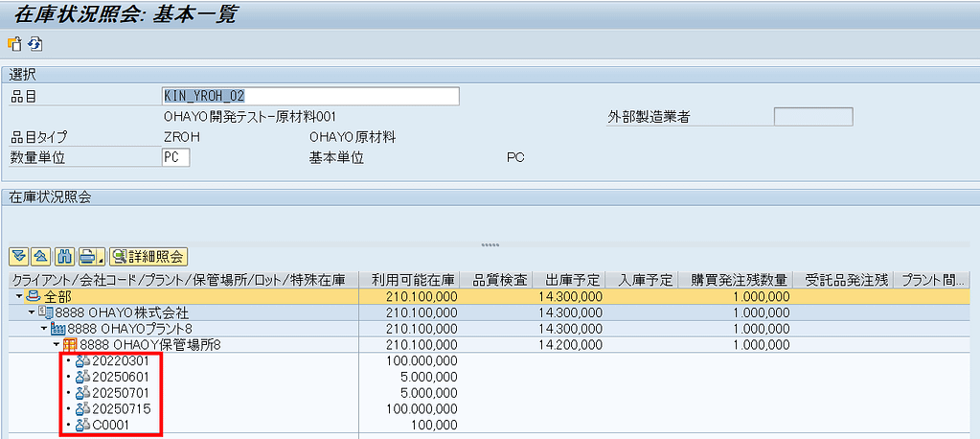Click the batch icon beside C0001
This screenshot has width=980, height=439.
click(x=82, y=425)
